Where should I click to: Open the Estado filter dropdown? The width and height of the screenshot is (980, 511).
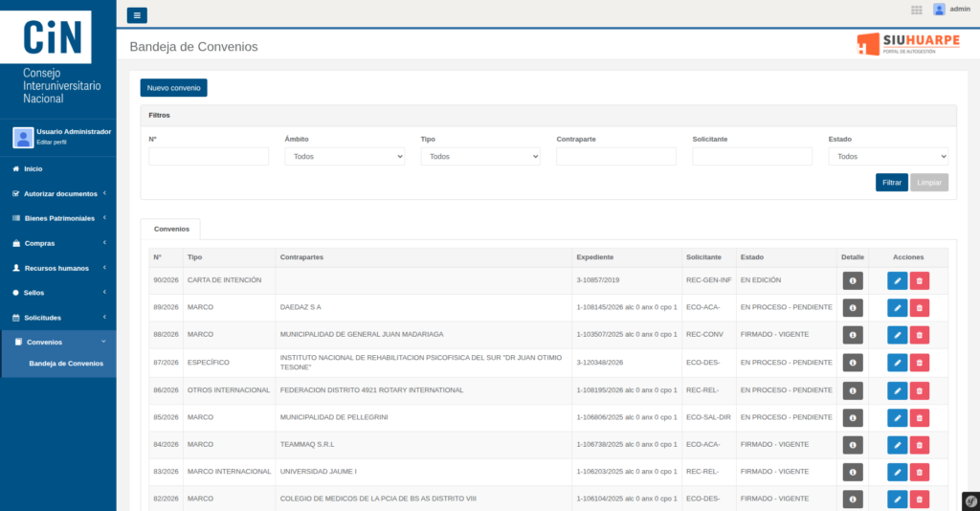(x=888, y=156)
